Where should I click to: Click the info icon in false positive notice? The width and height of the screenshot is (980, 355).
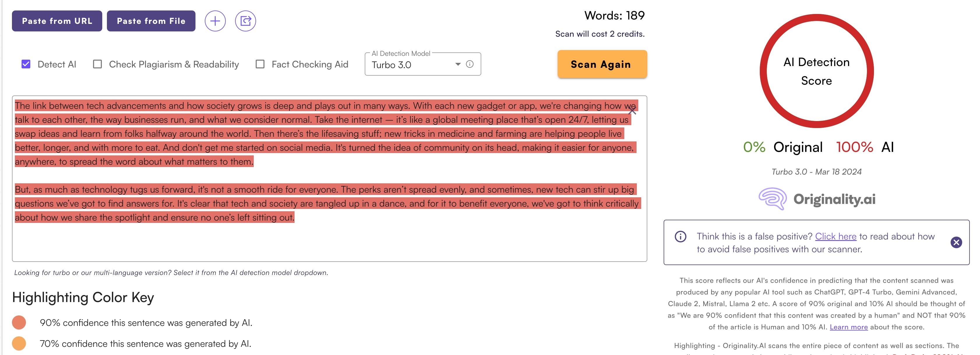coord(680,236)
